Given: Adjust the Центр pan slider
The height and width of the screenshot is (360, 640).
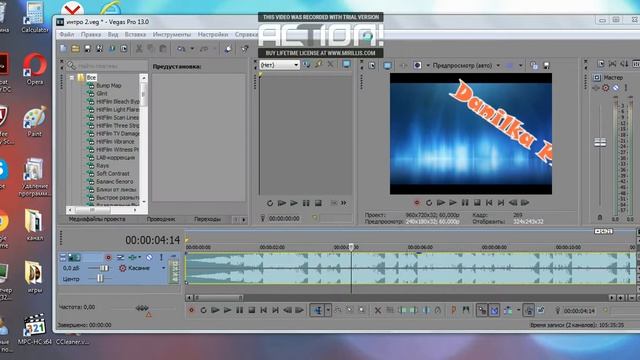Looking at the screenshot, I should [100, 278].
